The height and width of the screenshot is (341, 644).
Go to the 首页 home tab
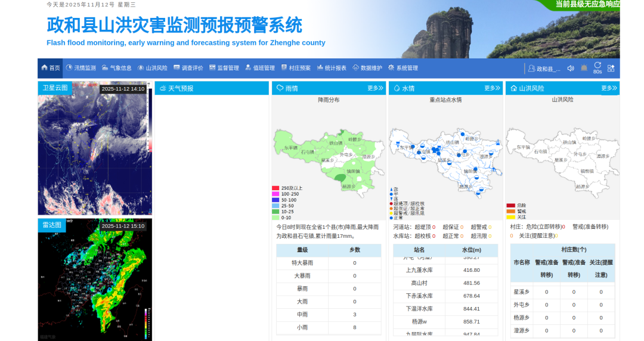click(51, 68)
